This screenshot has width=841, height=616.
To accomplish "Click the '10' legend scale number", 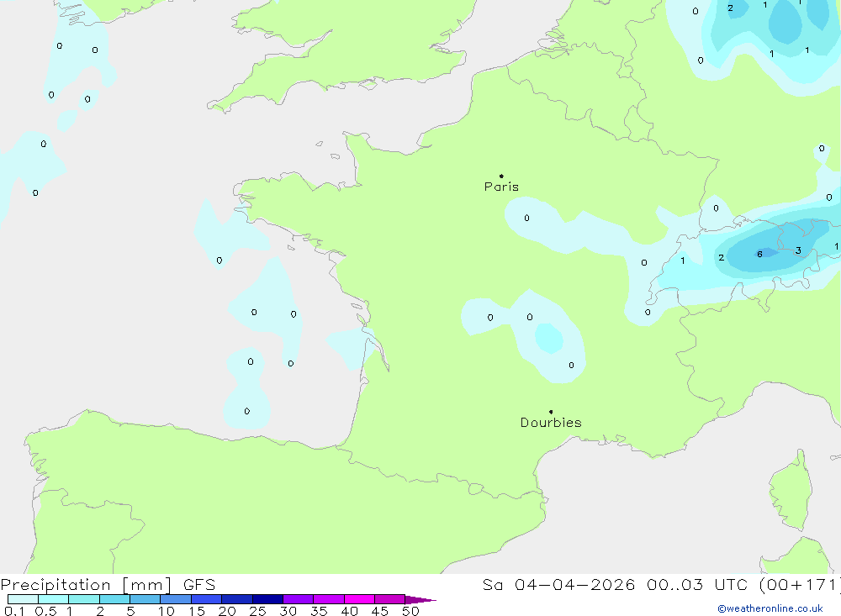I will click(x=167, y=611).
